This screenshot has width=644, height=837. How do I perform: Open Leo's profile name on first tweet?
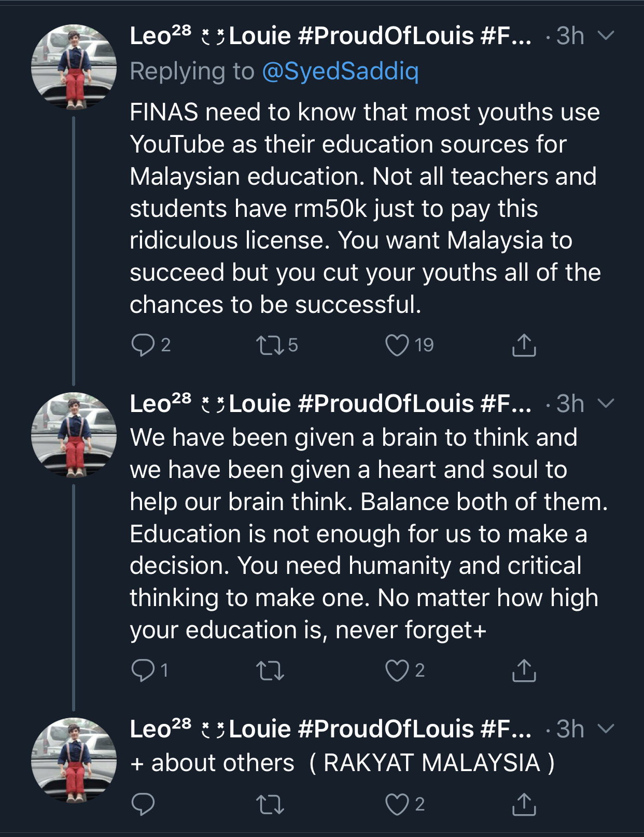click(x=330, y=36)
